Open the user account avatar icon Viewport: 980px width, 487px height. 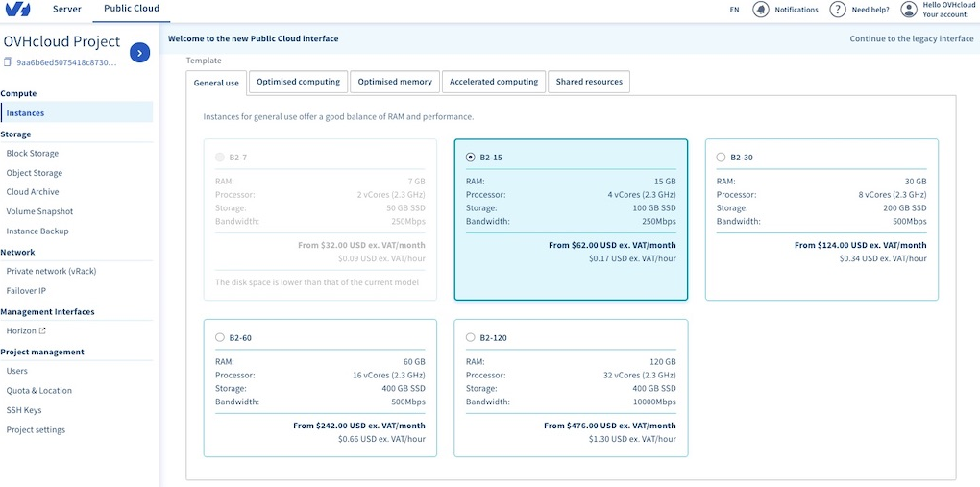click(909, 10)
